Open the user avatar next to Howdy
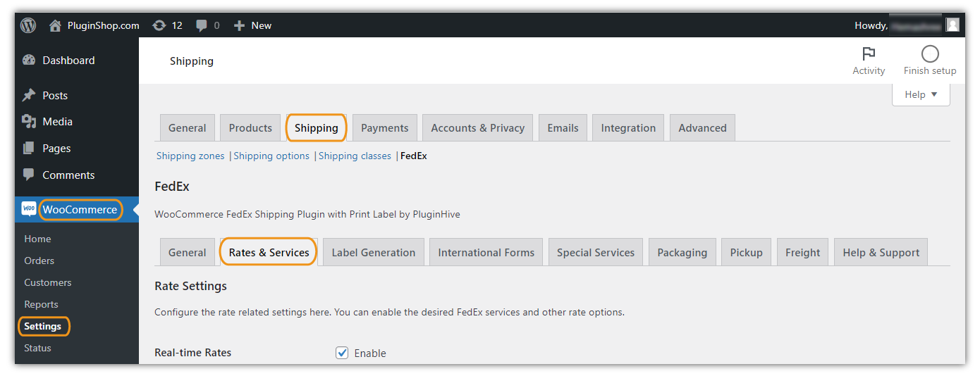Image resolution: width=980 pixels, height=376 pixels. [953, 25]
